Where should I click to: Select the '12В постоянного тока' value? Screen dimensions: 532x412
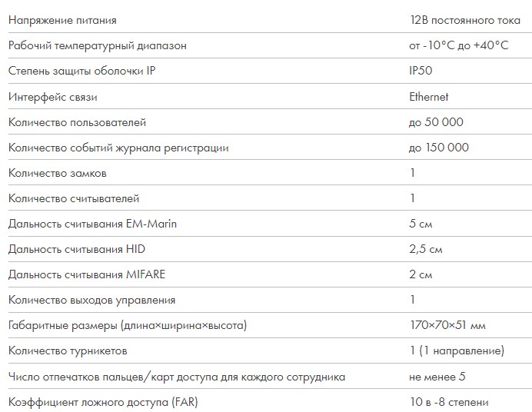(465, 20)
